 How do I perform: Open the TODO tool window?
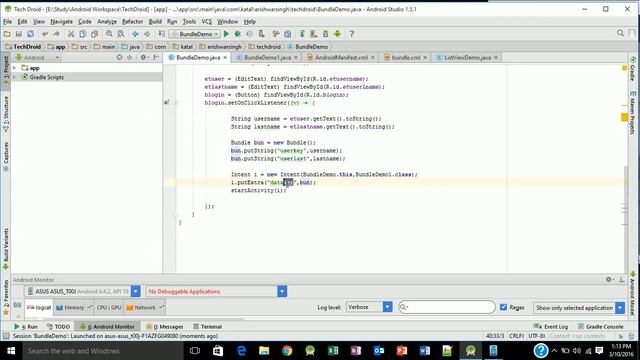click(x=58, y=327)
